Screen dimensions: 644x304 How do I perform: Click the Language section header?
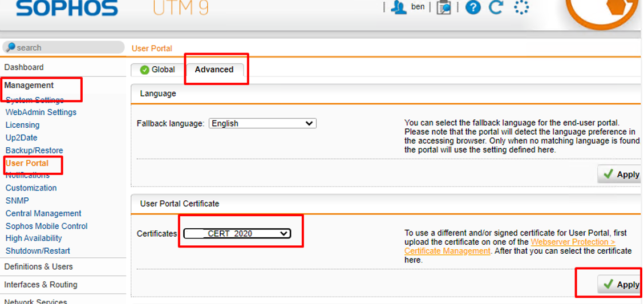158,94
